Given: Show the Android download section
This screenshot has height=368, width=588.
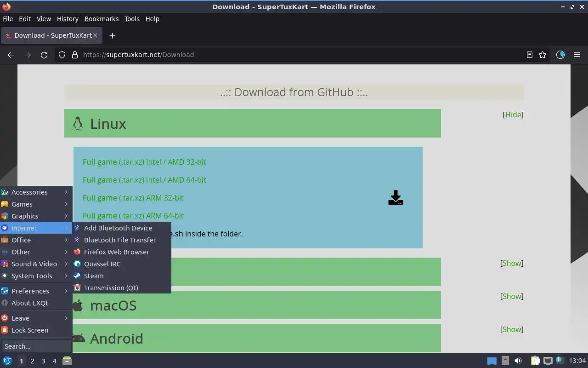Looking at the screenshot, I should point(512,329).
